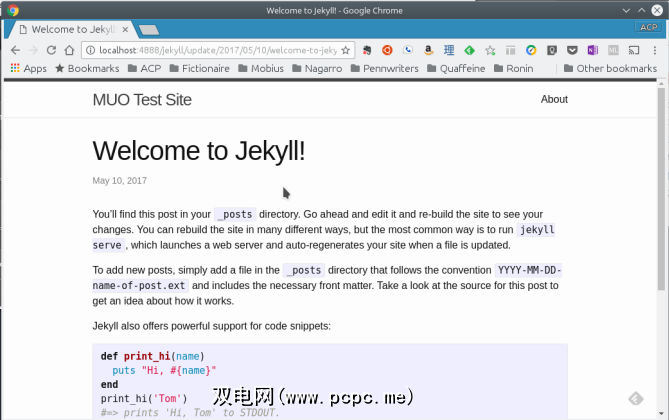This screenshot has width=669, height=420.
Task: Open the ACP bookmarks folder
Action: point(145,68)
